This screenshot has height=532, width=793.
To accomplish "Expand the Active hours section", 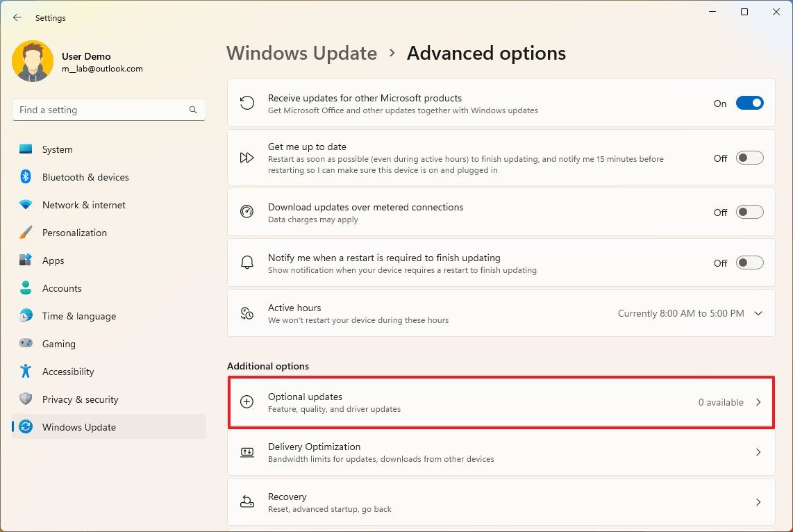I will coord(758,313).
